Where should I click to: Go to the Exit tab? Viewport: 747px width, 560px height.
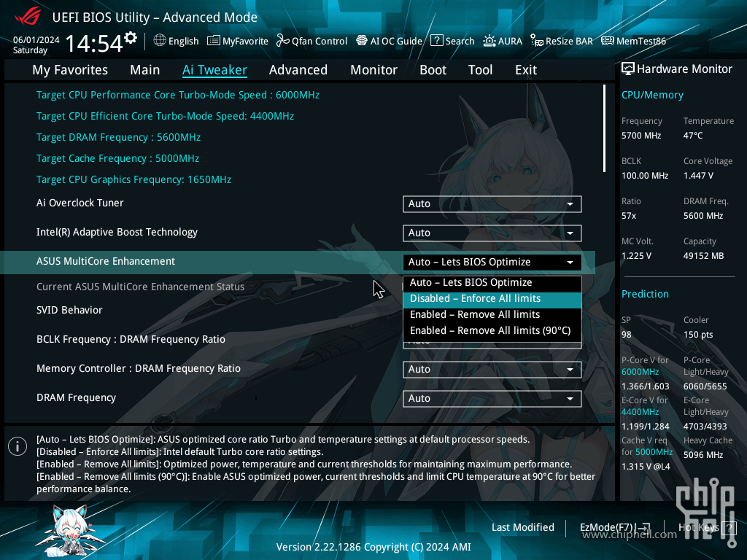coord(526,70)
